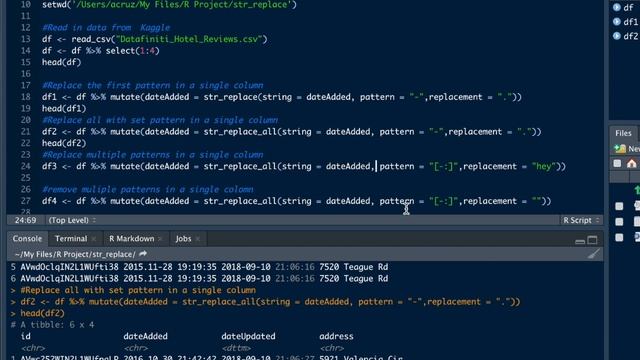Screen dimensions: 640x360
Task: Switch to the Console tab
Action: 27,239
